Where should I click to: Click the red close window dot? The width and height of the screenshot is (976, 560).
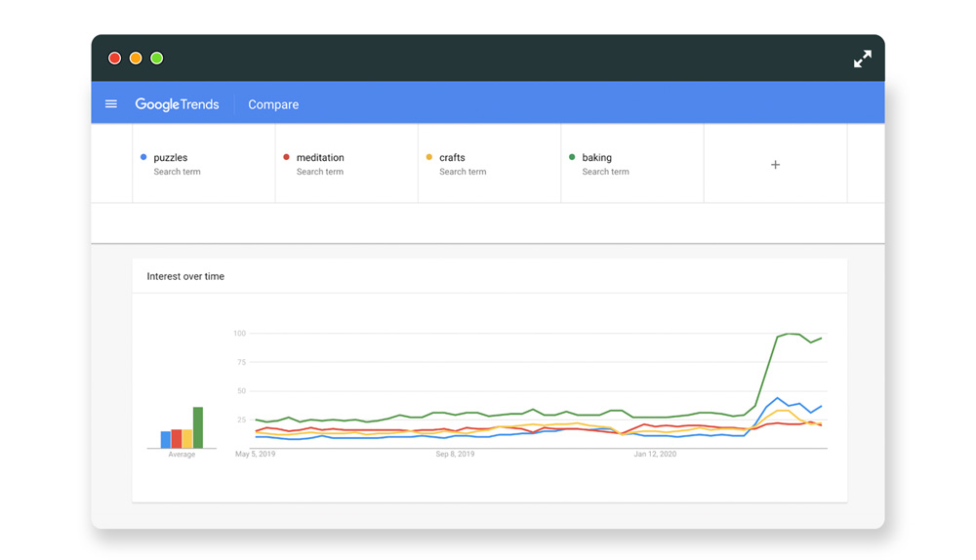point(114,59)
